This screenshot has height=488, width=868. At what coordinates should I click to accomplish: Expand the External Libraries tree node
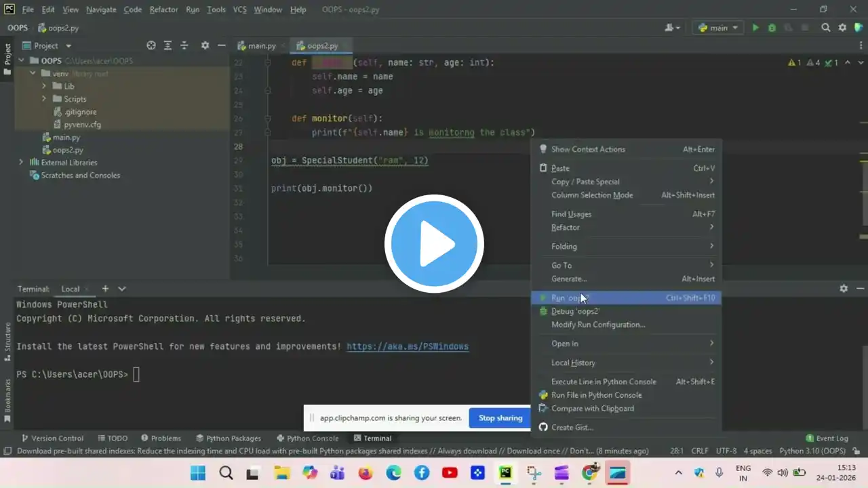[21, 163]
